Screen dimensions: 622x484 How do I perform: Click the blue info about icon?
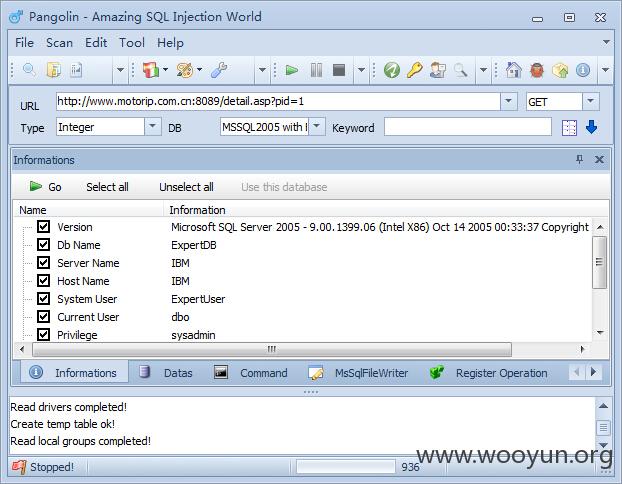[583, 70]
